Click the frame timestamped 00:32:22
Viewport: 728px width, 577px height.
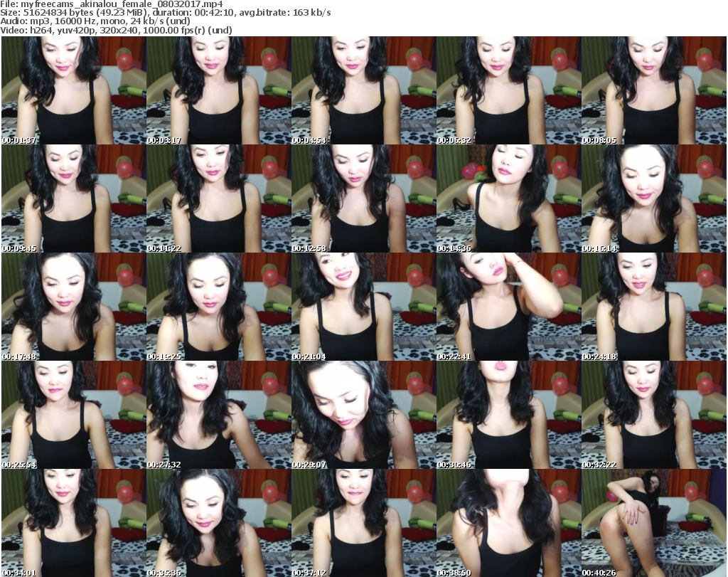(654, 415)
